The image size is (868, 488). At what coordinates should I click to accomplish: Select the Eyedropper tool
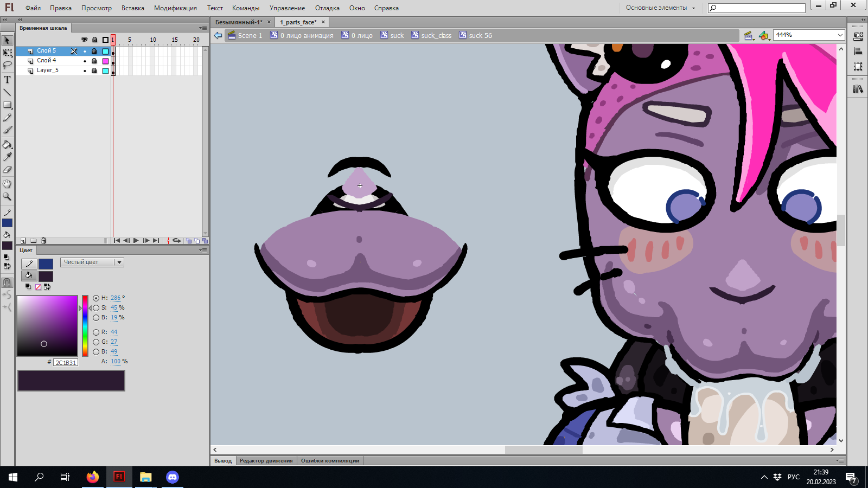coord(7,157)
